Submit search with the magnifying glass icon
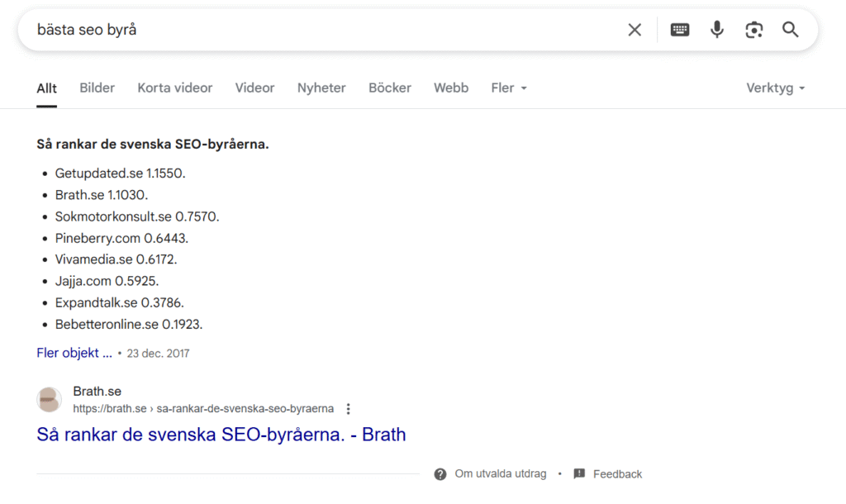846x504 pixels. 791,30
